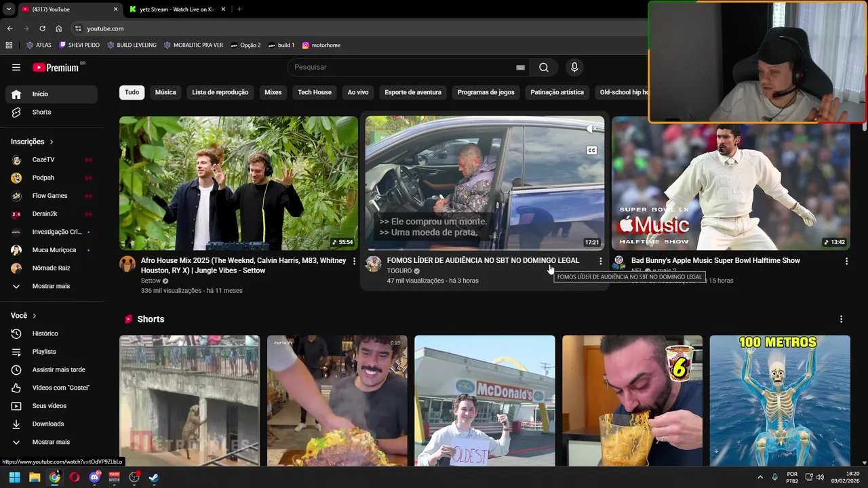The width and height of the screenshot is (868, 488).
Task: Open a new browser tab
Action: tap(239, 9)
